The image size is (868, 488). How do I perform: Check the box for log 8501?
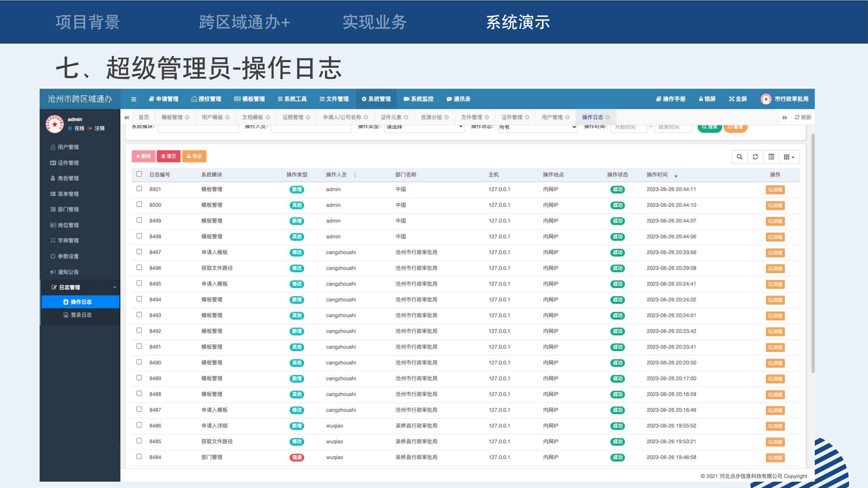(x=139, y=189)
